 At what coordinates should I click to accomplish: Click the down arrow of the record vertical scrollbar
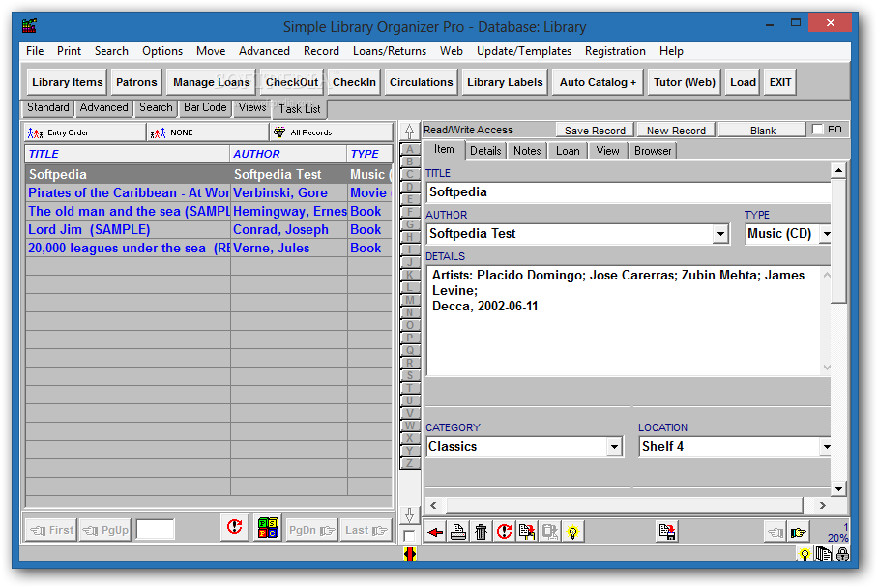point(838,489)
